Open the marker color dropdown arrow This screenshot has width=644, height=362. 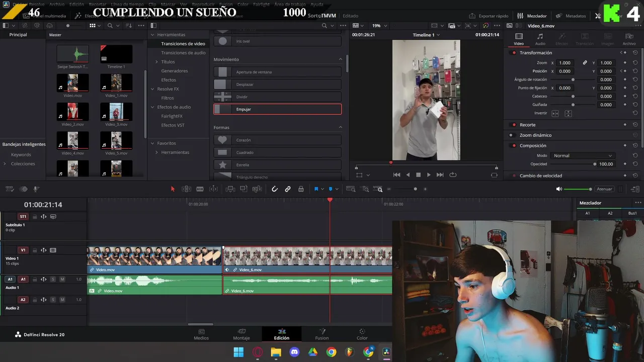(x=337, y=189)
